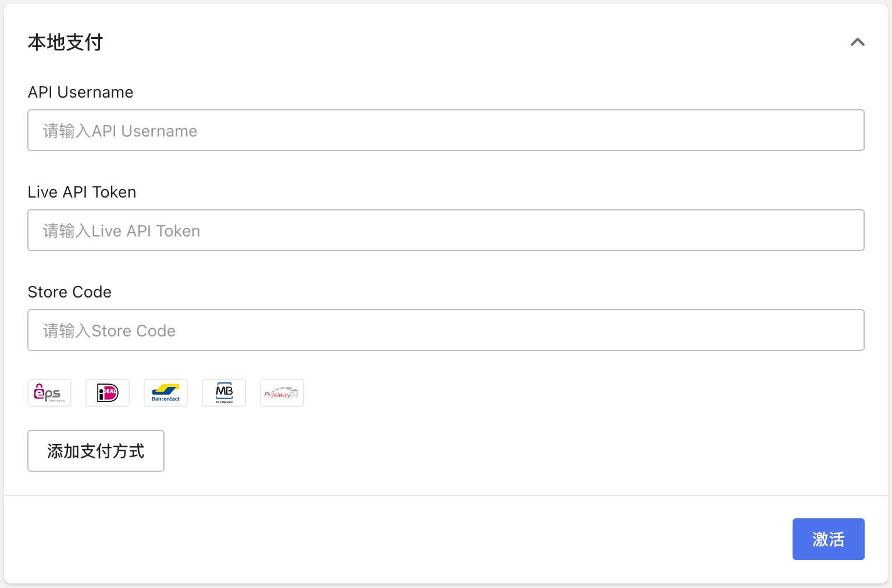The image size is (892, 588).
Task: Click the API Username field label
Action: pyautogui.click(x=80, y=92)
